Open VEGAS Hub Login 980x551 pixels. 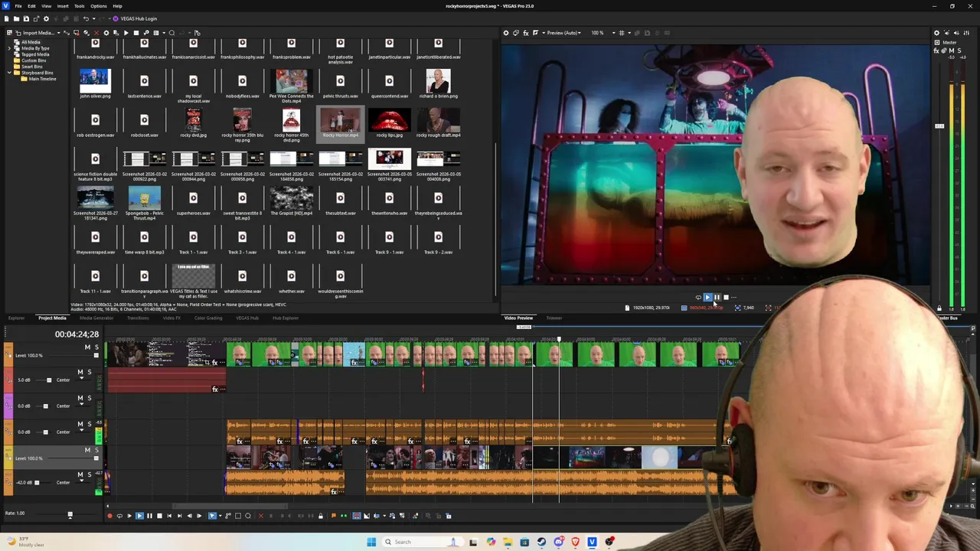[x=136, y=18]
